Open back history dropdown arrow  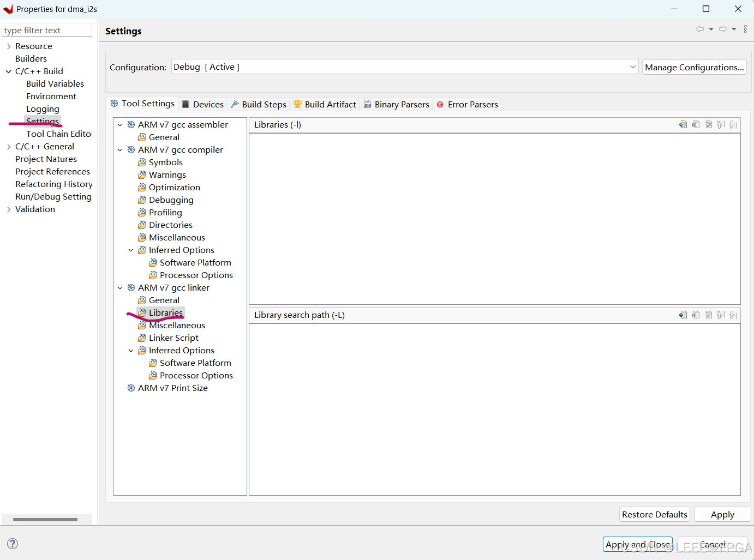pyautogui.click(x=711, y=29)
